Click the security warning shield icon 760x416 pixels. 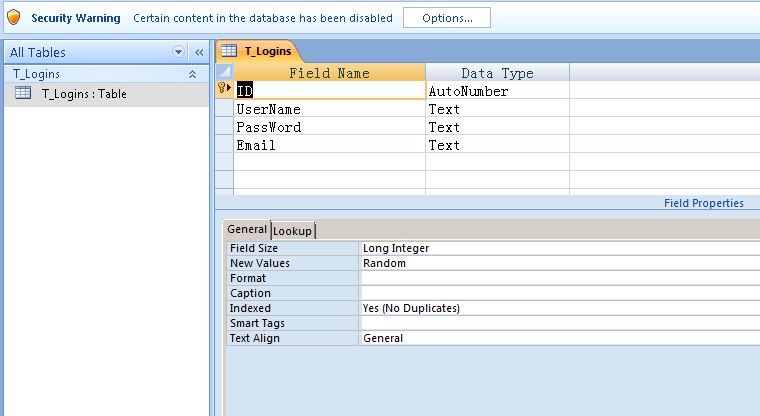pos(14,18)
